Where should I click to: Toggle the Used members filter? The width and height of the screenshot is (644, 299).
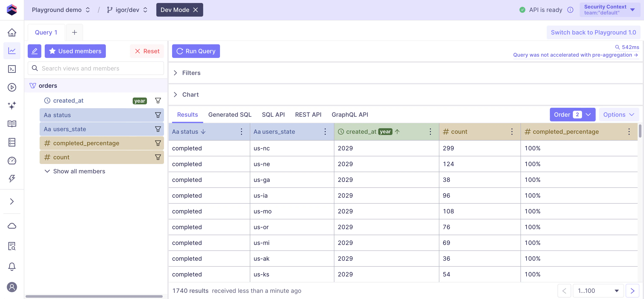click(x=75, y=51)
